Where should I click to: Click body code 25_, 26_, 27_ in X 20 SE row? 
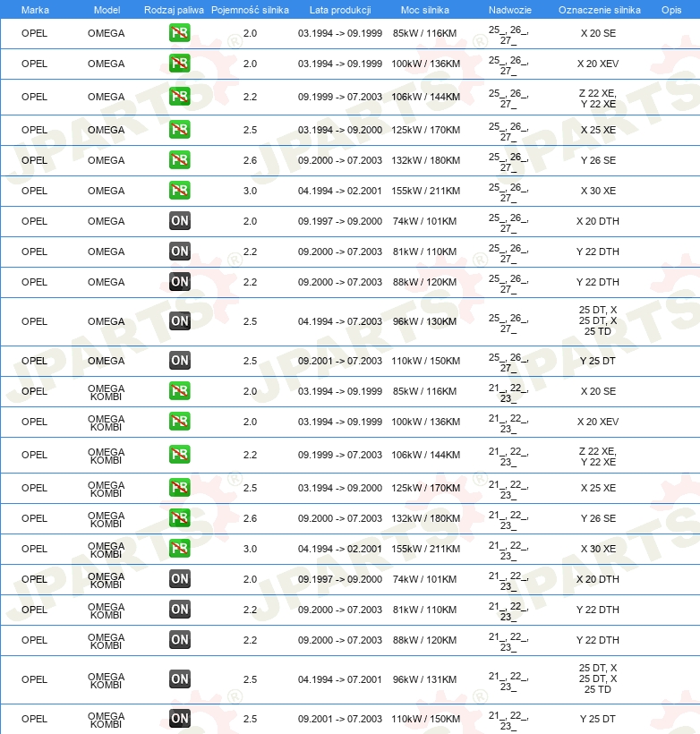point(508,35)
